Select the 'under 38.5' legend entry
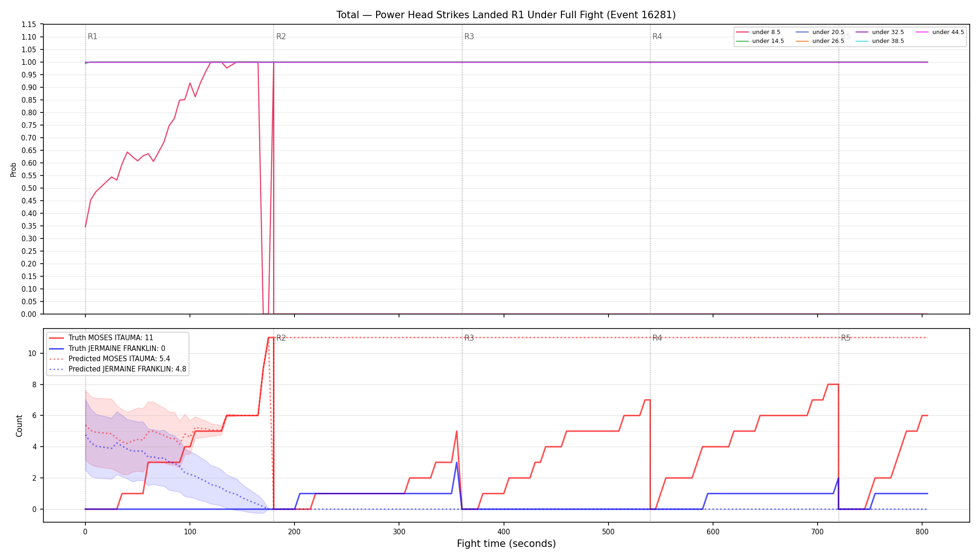The image size is (980, 560). click(x=880, y=41)
